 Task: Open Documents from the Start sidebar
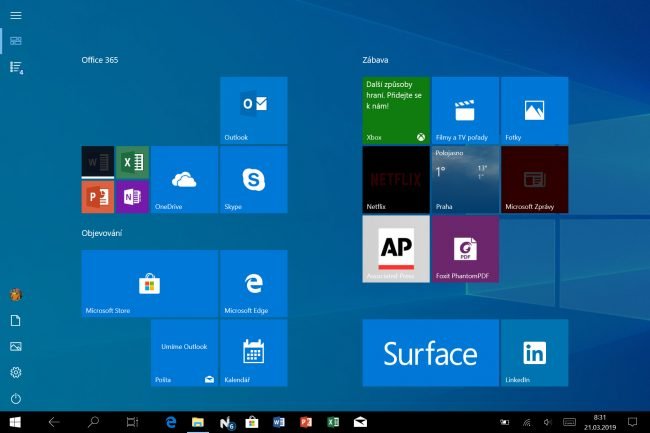[x=16, y=321]
